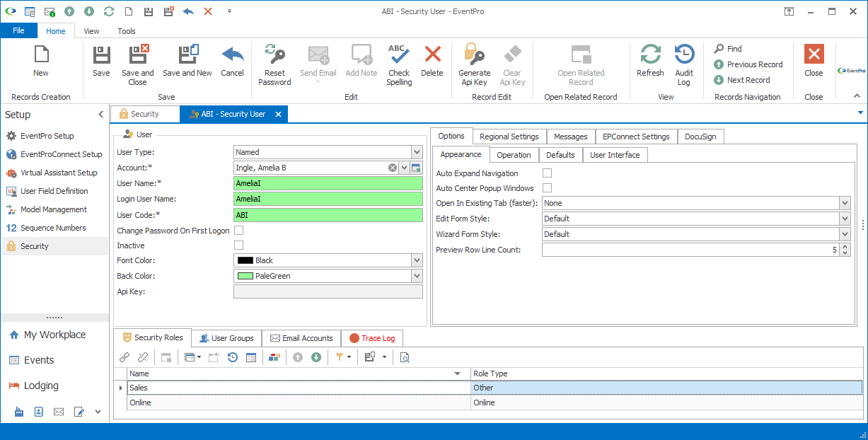Click calendar icon in quick access toolbar

coord(30,11)
